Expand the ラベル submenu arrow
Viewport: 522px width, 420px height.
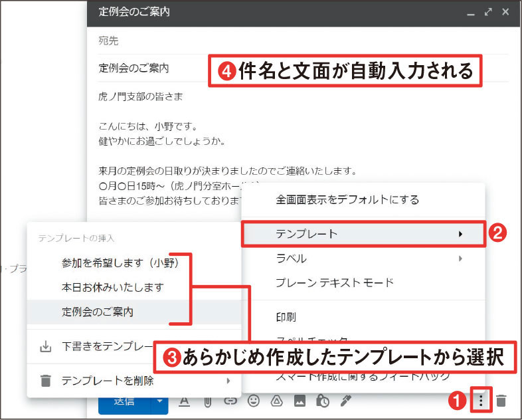pos(460,259)
